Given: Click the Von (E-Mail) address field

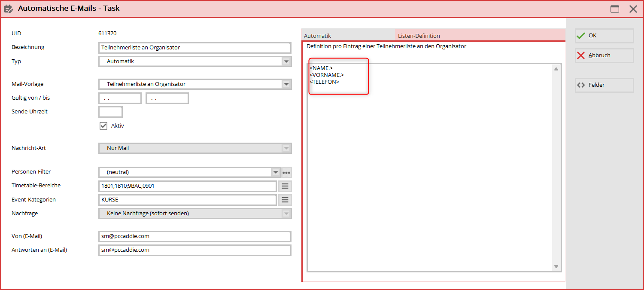Looking at the screenshot, I should point(194,236).
